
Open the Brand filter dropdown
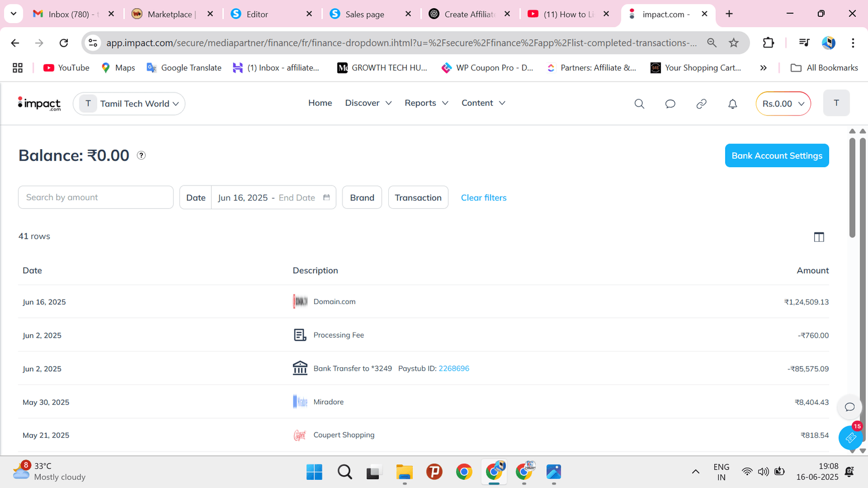tap(362, 197)
